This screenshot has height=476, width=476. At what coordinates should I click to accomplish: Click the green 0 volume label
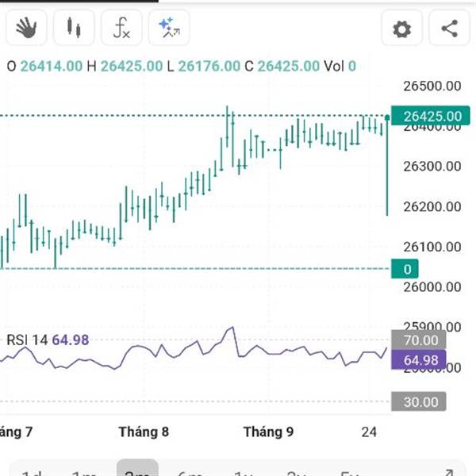click(408, 270)
